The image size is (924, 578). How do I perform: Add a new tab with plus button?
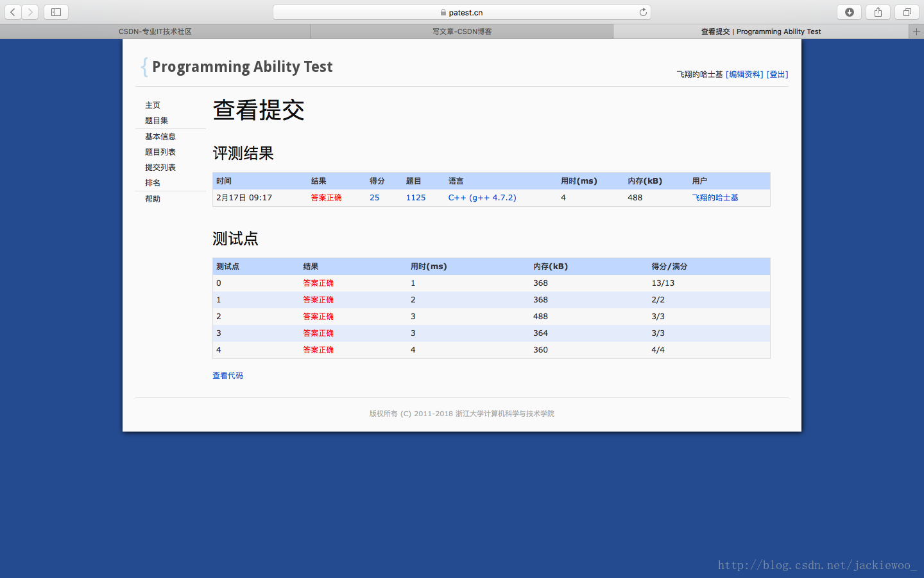(916, 31)
